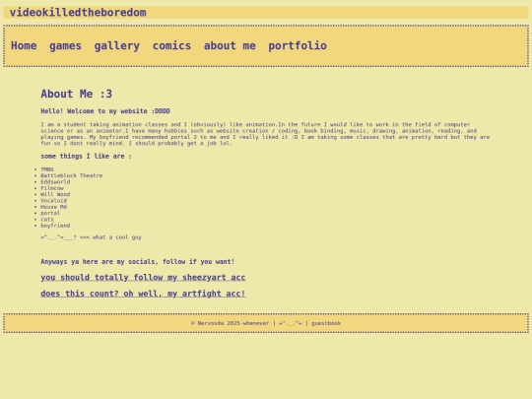Click the Nervosda copyright text in footer
The height and width of the screenshot is (399, 532).
point(230,323)
